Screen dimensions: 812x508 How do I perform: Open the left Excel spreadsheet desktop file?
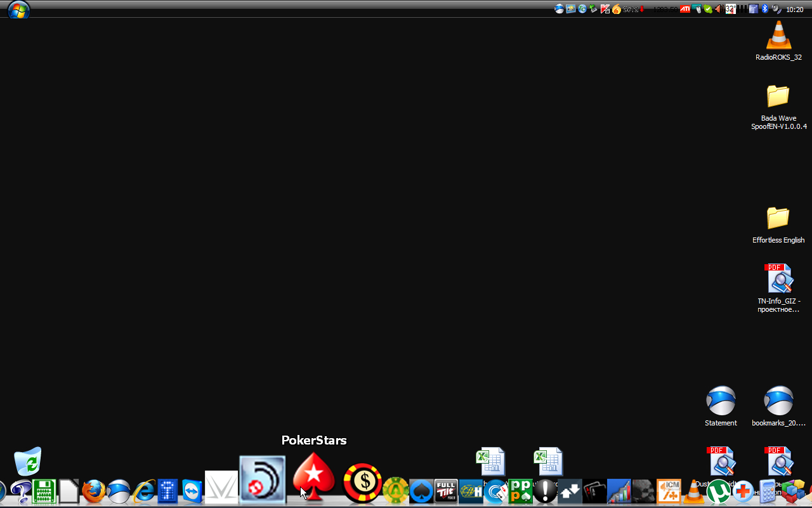[490, 462]
